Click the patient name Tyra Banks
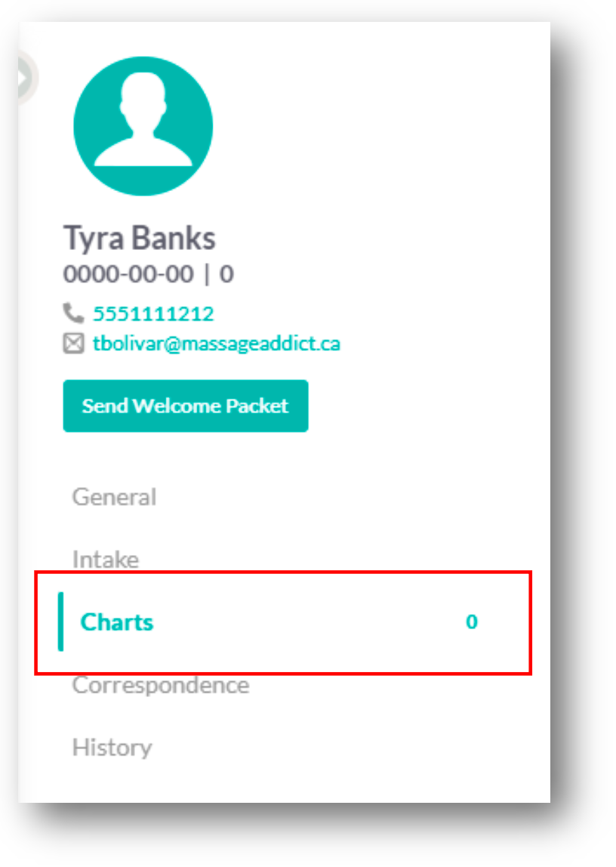Viewport: 616px width, 867px height. [140, 238]
